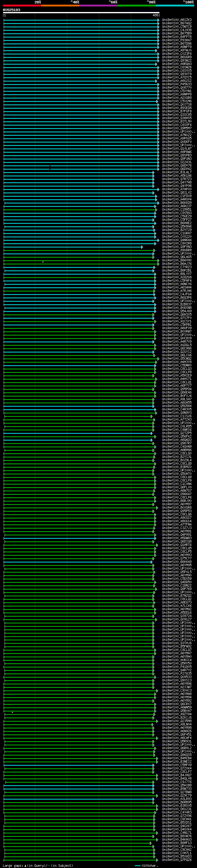Select UniRef100_Q4GXK7 hit label
The height and width of the screenshot is (868, 197).
[x=177, y=826]
